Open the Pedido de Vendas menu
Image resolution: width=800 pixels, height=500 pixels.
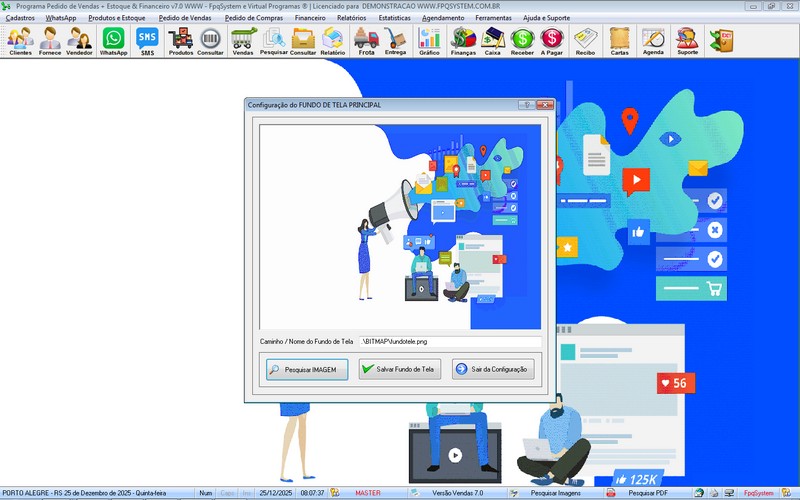click(x=185, y=18)
